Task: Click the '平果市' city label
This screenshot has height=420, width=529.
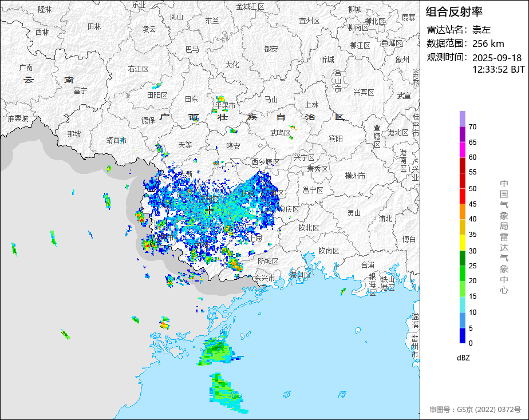Action: click(x=226, y=105)
